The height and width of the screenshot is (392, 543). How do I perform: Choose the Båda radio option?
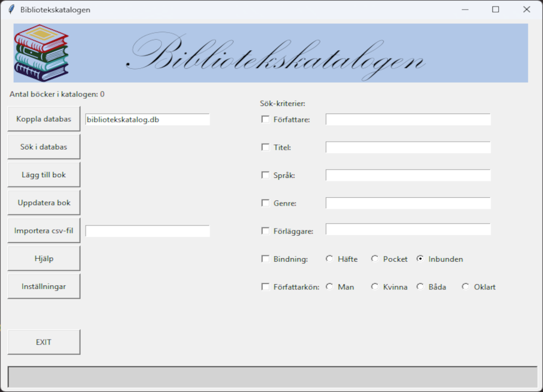pyautogui.click(x=420, y=286)
